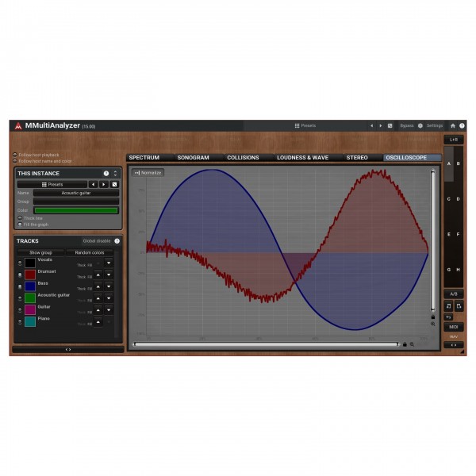Randomize preset in THIS INSTANCE panel
The image size is (476, 476).
pos(114,185)
